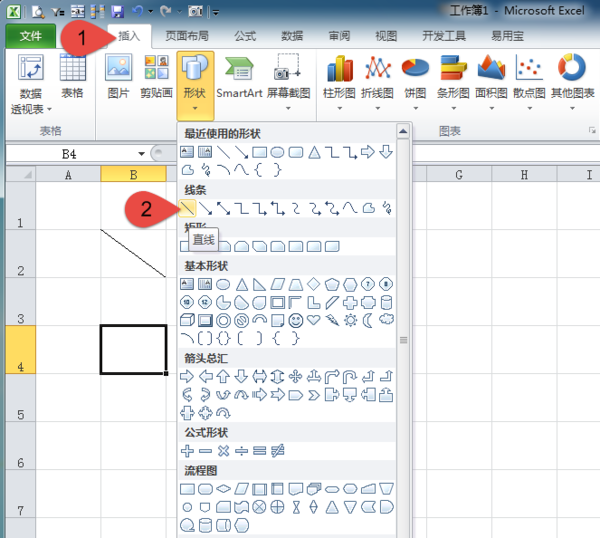Viewport: 600px width, 538px height.
Task: Select the sun shape under 基本形状
Action: [x=350, y=320]
